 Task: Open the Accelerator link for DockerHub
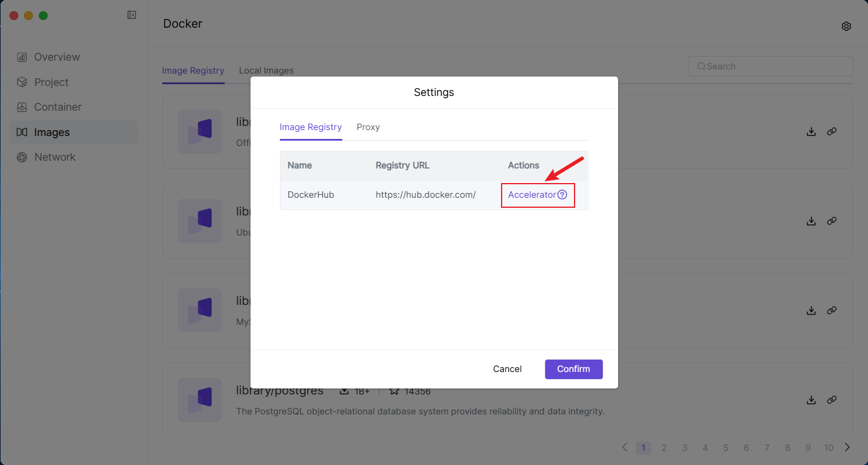click(x=532, y=195)
